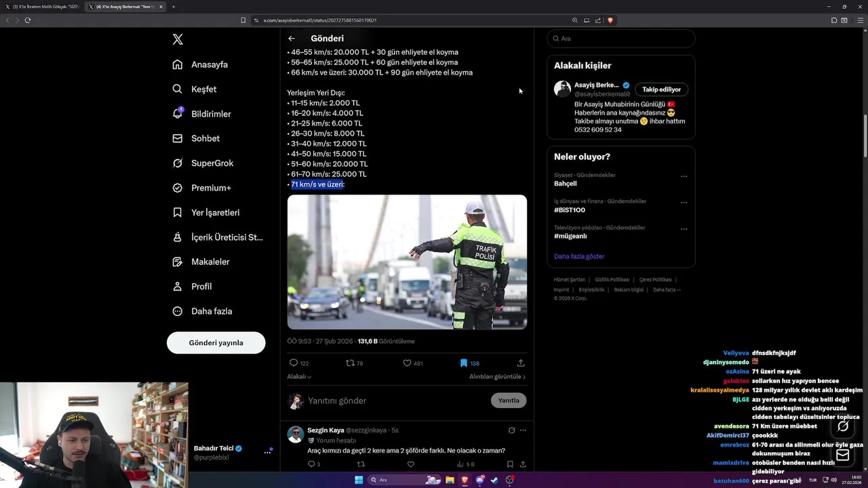Open Keşfet explore page
Screen dimensions: 868x488
coord(195,89)
